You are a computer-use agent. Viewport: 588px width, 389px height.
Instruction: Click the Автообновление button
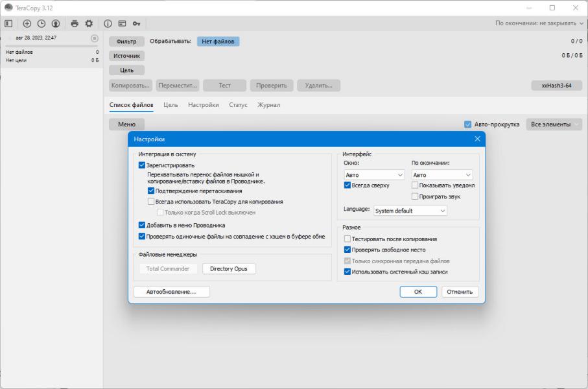click(x=171, y=292)
